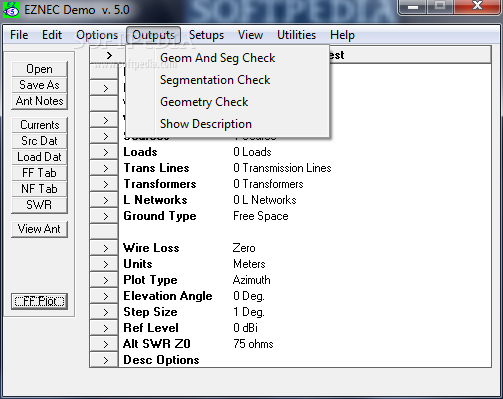Open the Setups menu

click(x=206, y=35)
